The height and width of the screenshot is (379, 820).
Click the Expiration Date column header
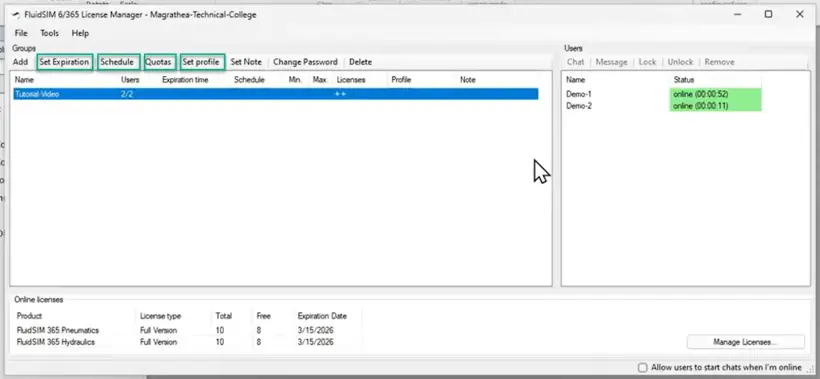[x=322, y=316]
